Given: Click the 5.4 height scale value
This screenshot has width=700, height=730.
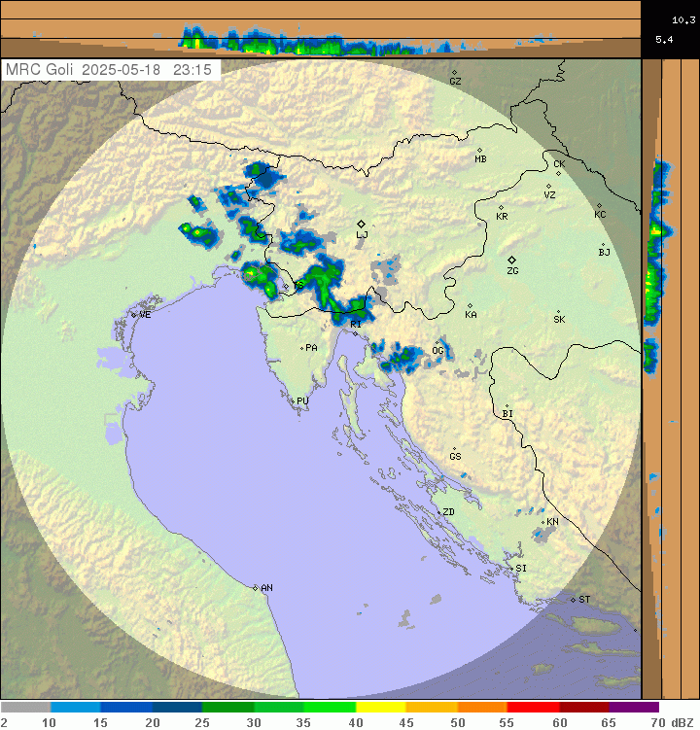Looking at the screenshot, I should [664, 40].
